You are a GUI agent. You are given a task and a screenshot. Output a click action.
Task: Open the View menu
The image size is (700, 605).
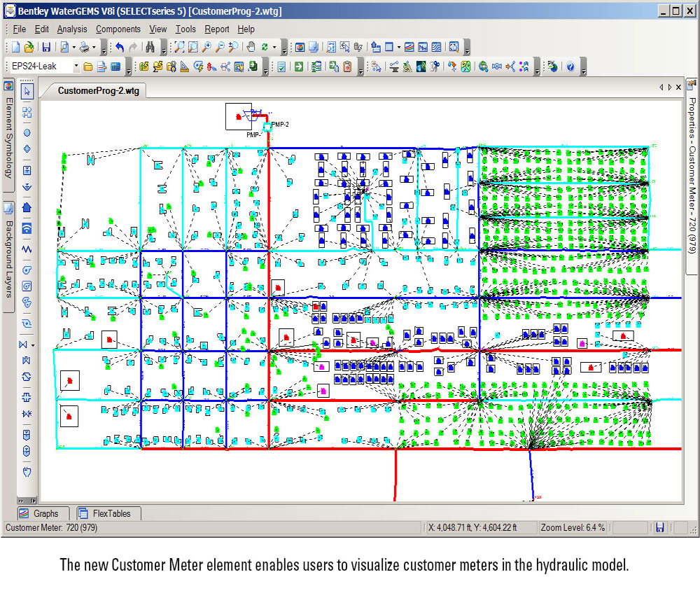tap(157, 29)
